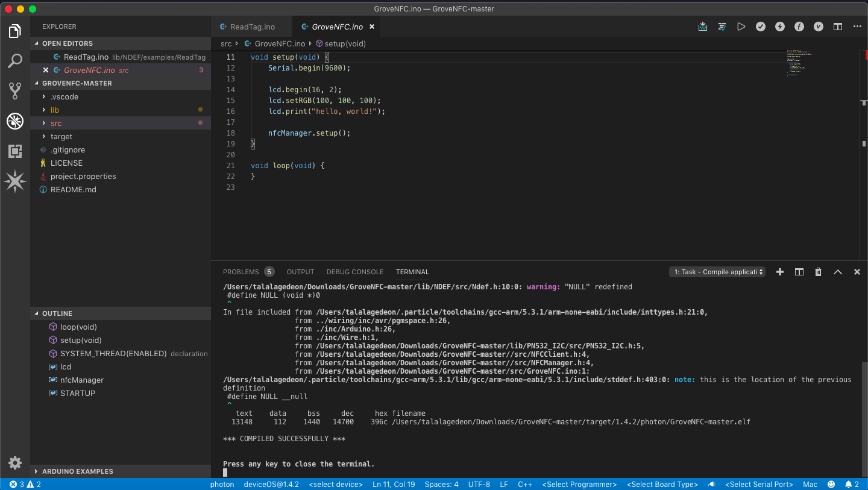This screenshot has width=868, height=490.
Task: Maximize the terminal panel with the chevron
Action: point(837,272)
